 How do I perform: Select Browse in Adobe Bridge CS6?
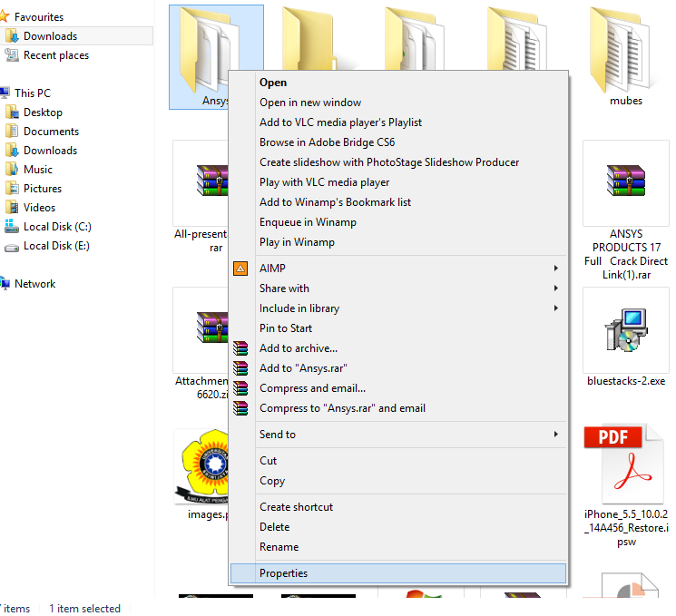[x=398, y=142]
